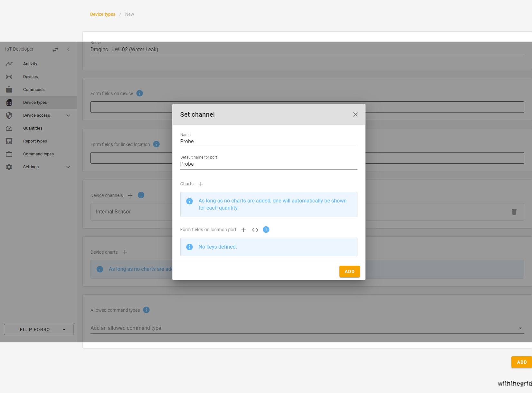Edit the Default name for port field
Image resolution: width=532 pixels, height=393 pixels.
coord(269,164)
